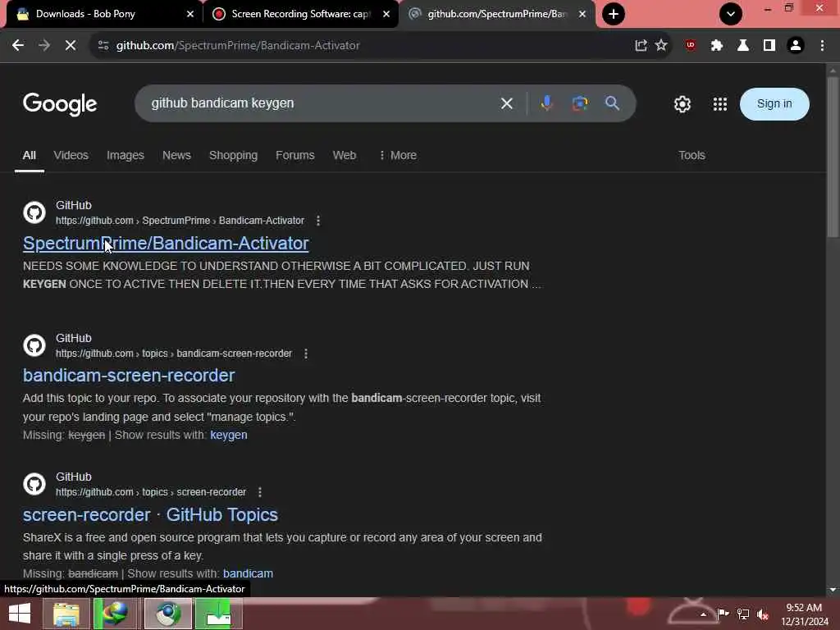Open the bandicam-screen-recorder result link
The image size is (840, 630).
[129, 376]
